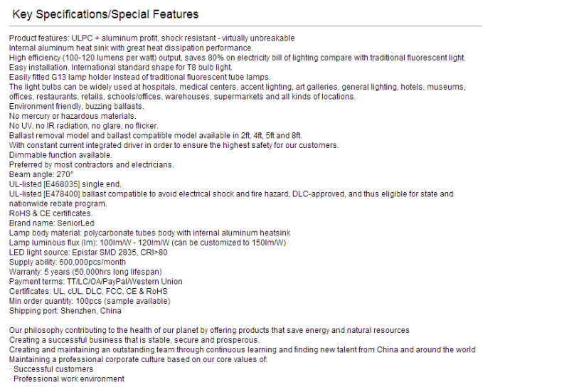Click the 'Environment friendly, buzzing ballasts' line
This screenshot has width=569, height=392.
pos(77,106)
